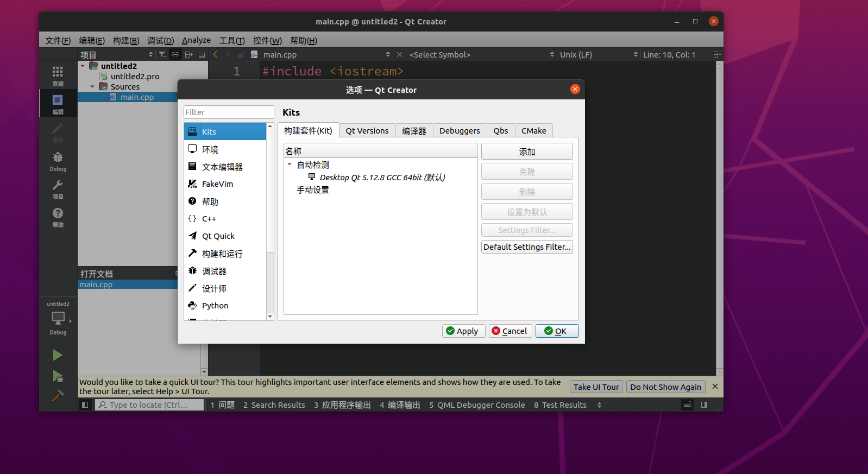Click the Apply button

[463, 331]
